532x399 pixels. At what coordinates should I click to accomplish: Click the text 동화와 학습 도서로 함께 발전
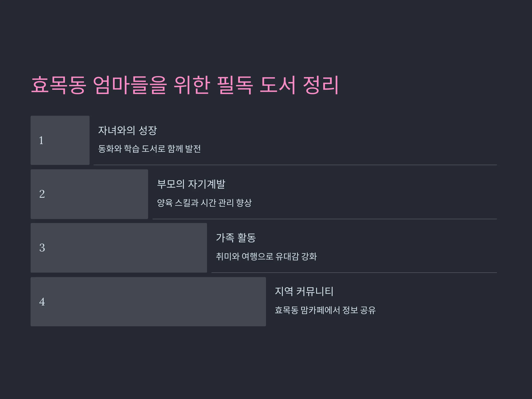[x=149, y=149]
